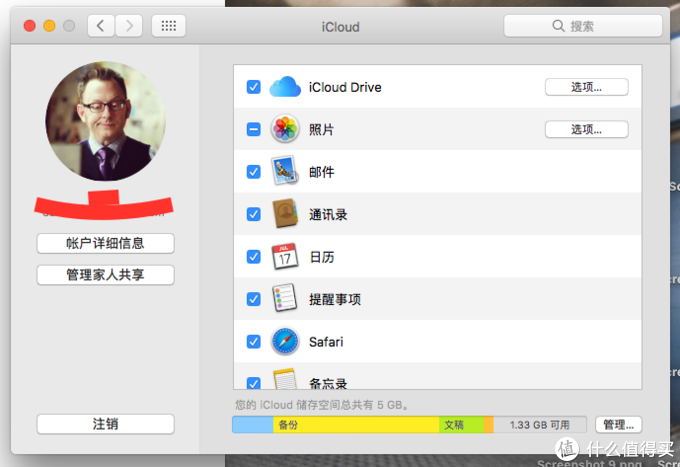
Task: Uncheck the 备忘录 checkbox
Action: coord(254,383)
